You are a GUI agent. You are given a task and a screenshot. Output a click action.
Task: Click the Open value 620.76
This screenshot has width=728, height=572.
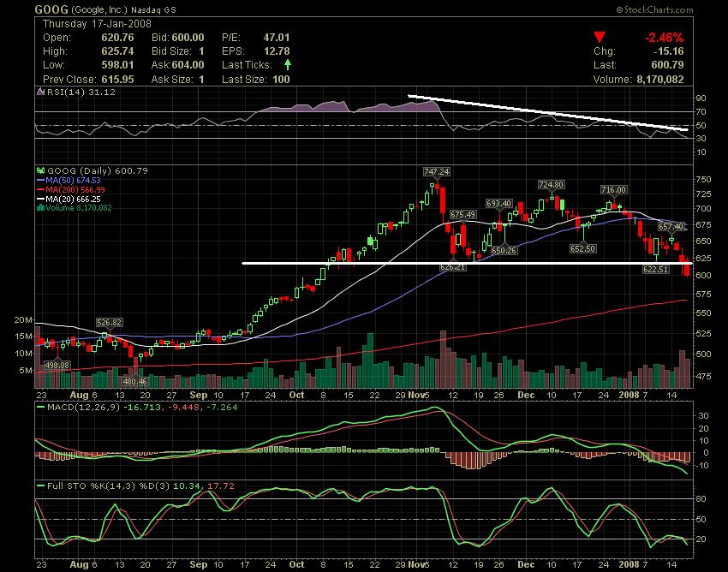117,38
